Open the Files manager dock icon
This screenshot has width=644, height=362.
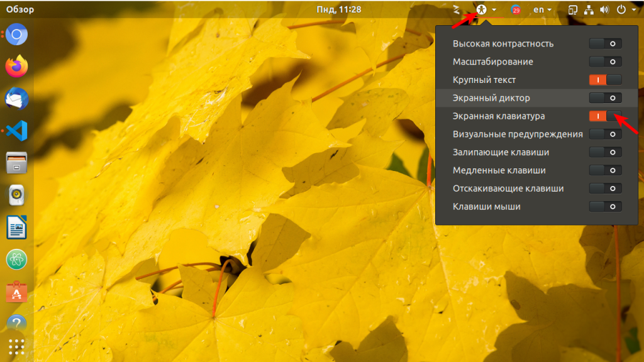(16, 163)
